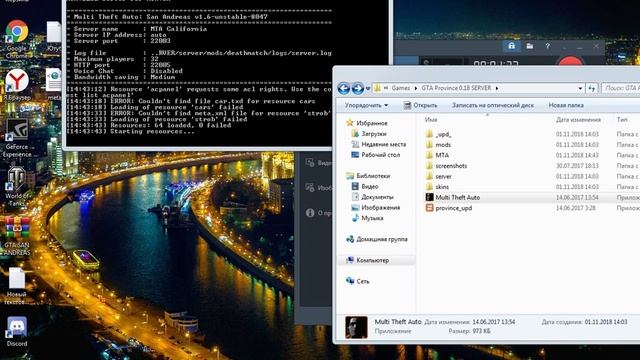Click Записать на оптический диск
Viewport: 640px width, 360px height.
point(493,105)
